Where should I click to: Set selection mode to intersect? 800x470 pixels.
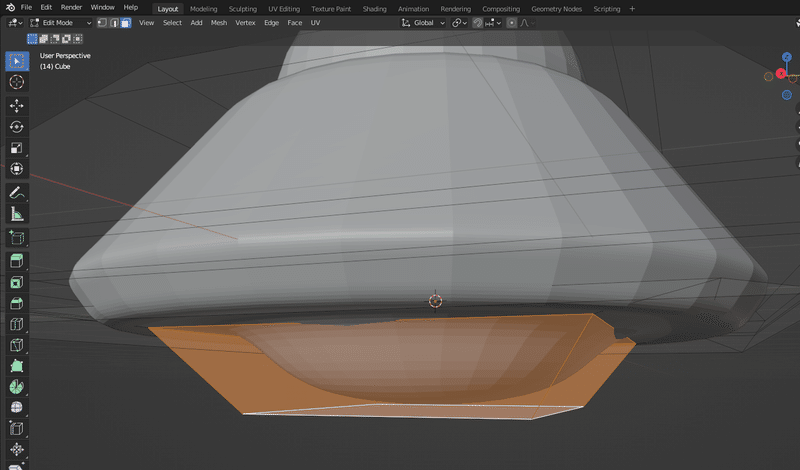click(78, 39)
